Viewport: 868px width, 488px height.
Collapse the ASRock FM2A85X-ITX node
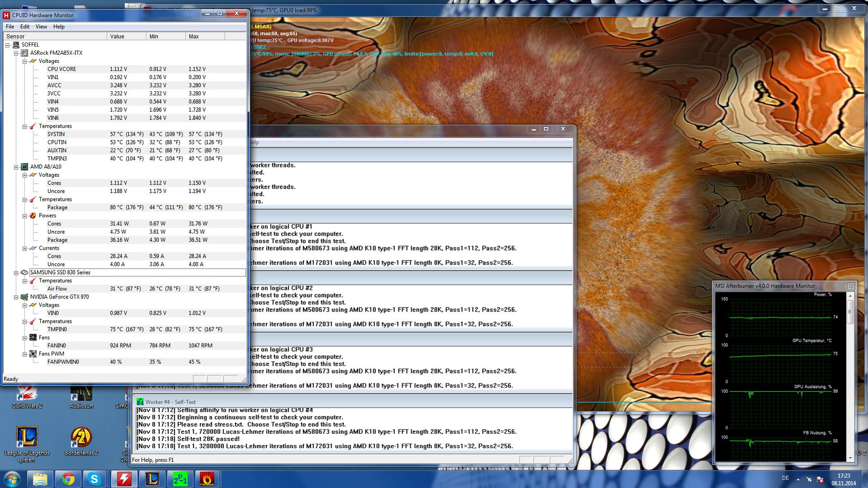16,53
